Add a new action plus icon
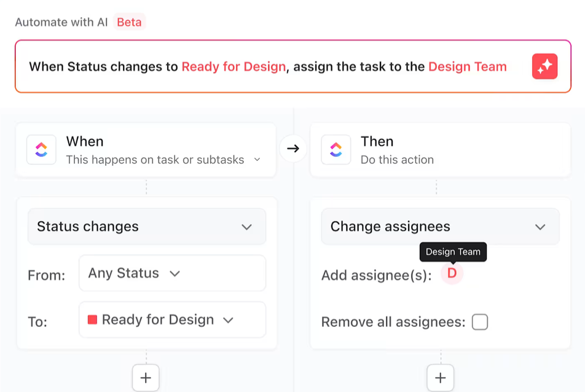This screenshot has width=585, height=392. point(440,378)
